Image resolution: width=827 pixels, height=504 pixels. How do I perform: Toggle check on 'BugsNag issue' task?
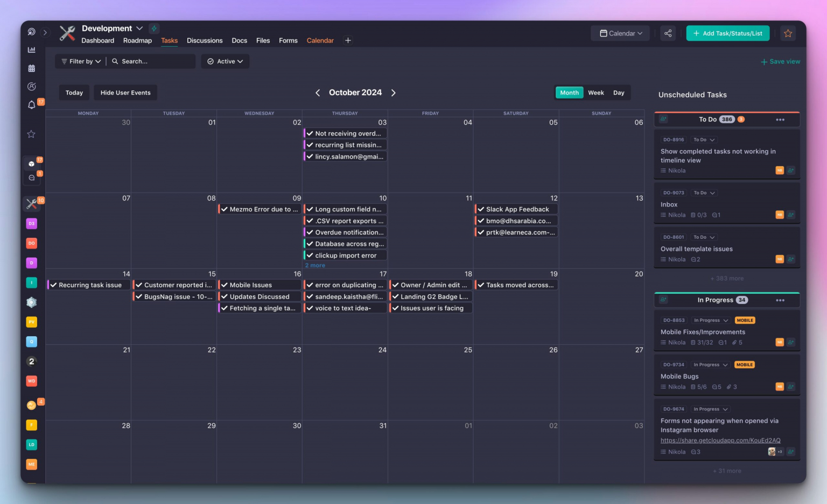pos(139,296)
